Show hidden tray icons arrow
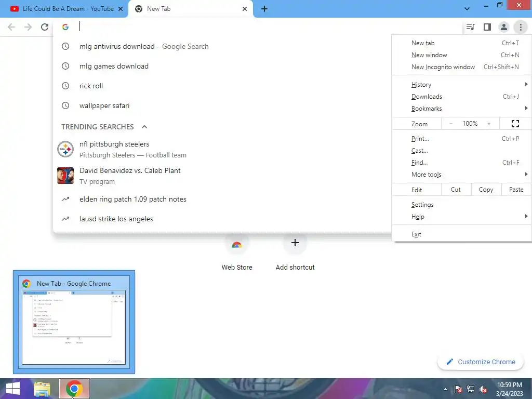The image size is (532, 399). click(445, 389)
